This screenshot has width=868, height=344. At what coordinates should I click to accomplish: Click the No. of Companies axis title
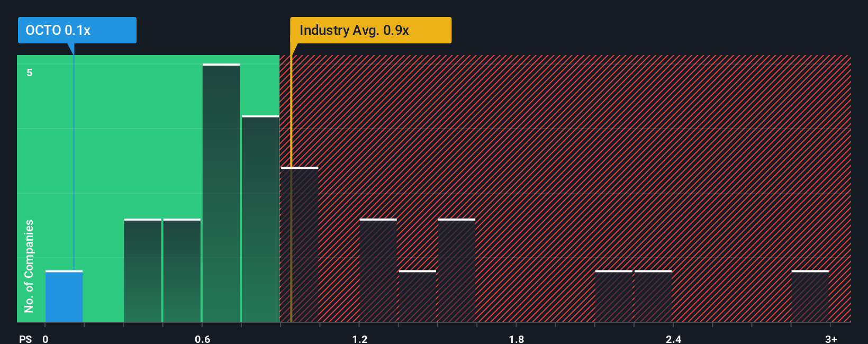(x=29, y=266)
